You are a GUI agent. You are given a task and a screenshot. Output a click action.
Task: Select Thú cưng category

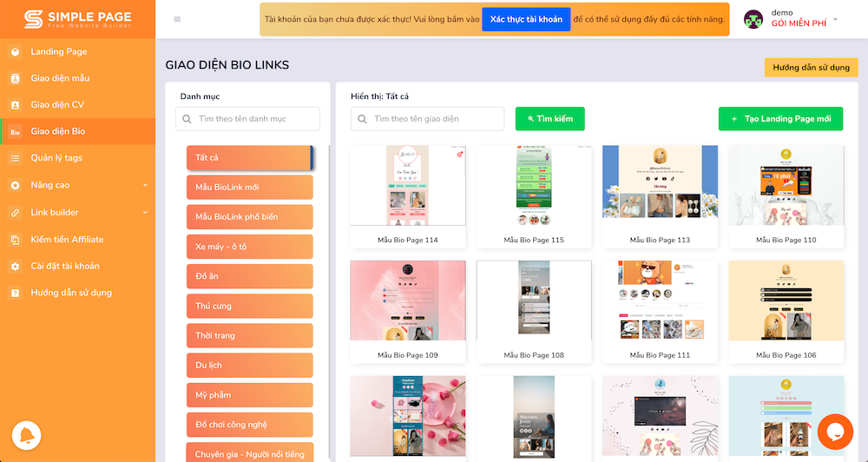pos(250,306)
